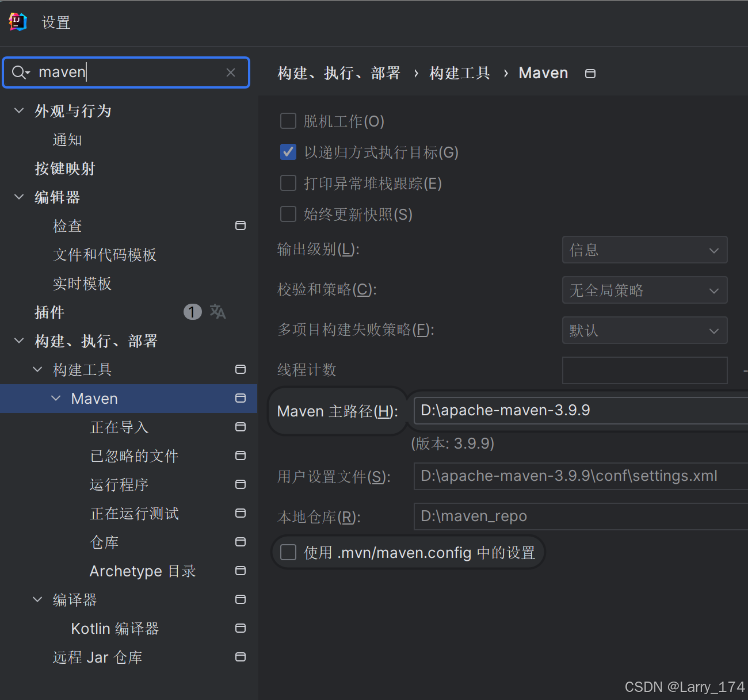The width and height of the screenshot is (748, 700).
Task: Click the reset icon beside Kotlin 编译器
Action: tap(240, 628)
